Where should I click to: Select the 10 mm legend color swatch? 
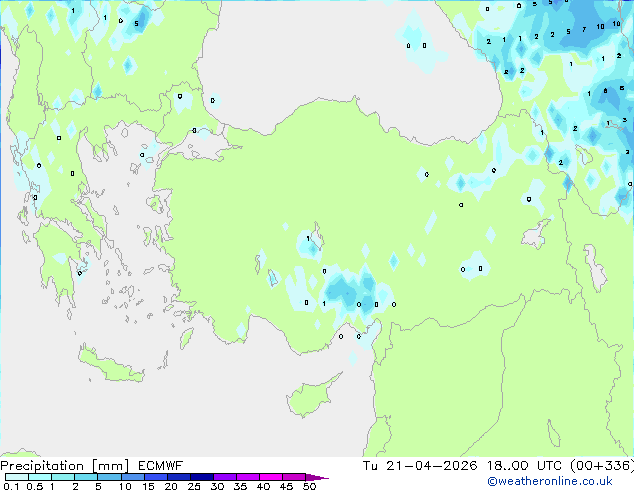[x=132, y=477]
